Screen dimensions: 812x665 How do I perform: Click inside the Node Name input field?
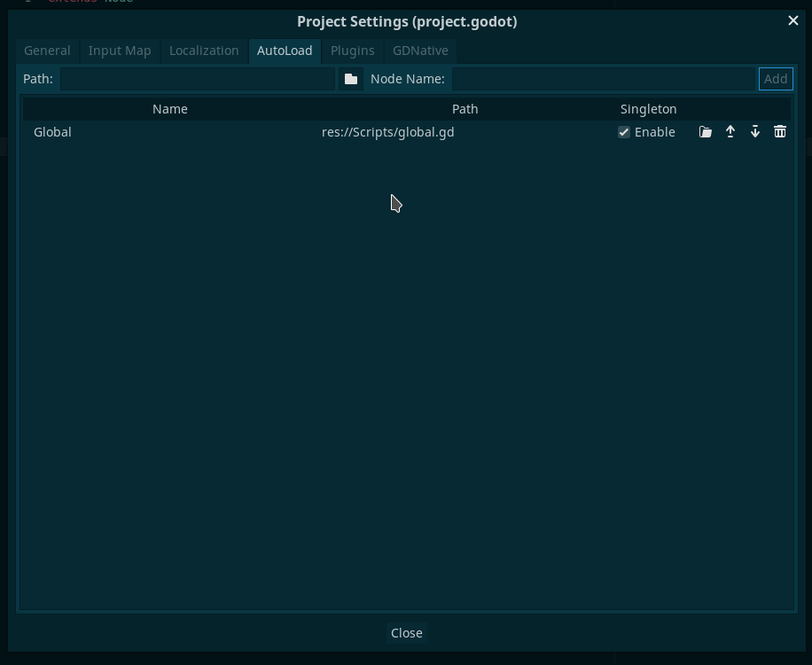point(603,79)
